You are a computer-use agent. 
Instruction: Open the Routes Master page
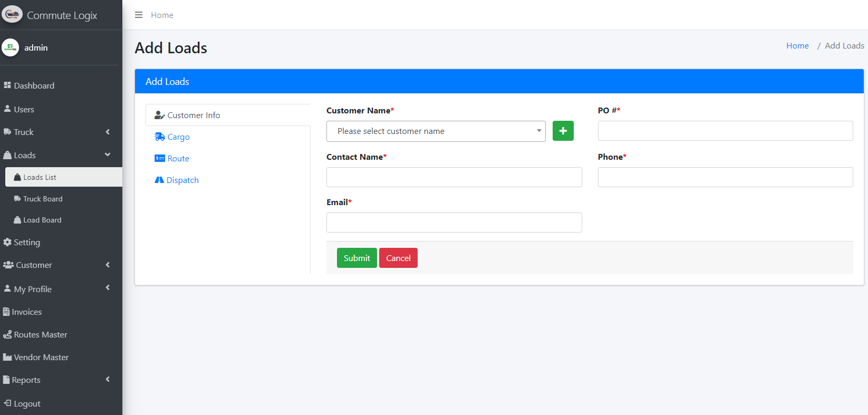tap(40, 334)
